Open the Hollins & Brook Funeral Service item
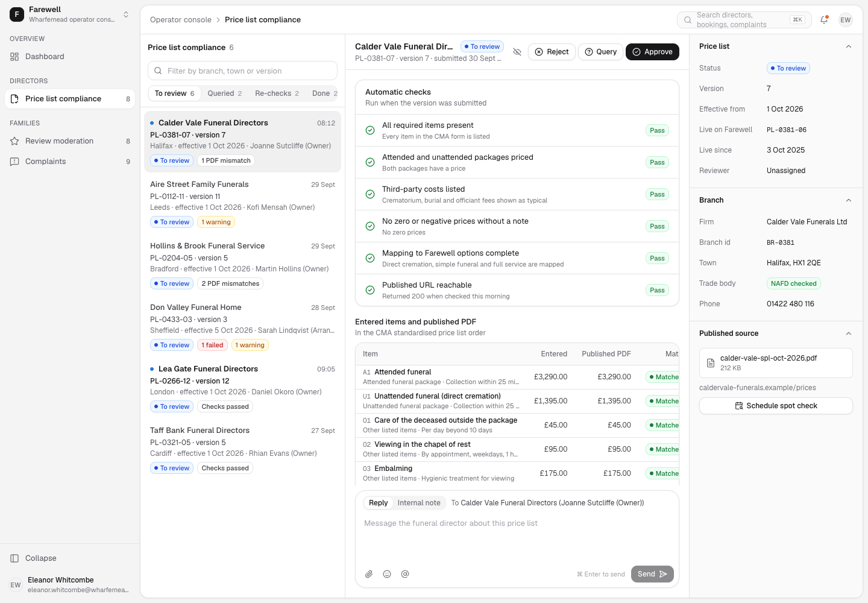This screenshot has height=603, width=868. pos(242,265)
